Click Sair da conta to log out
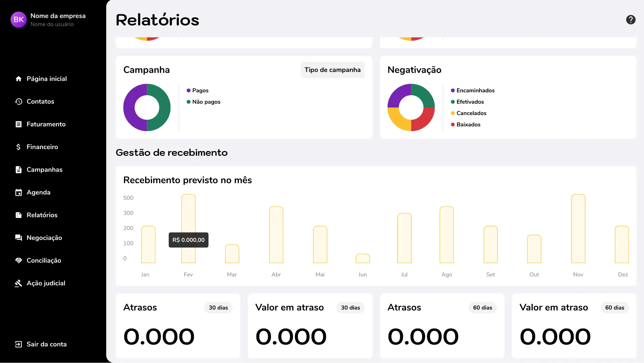 pos(47,344)
